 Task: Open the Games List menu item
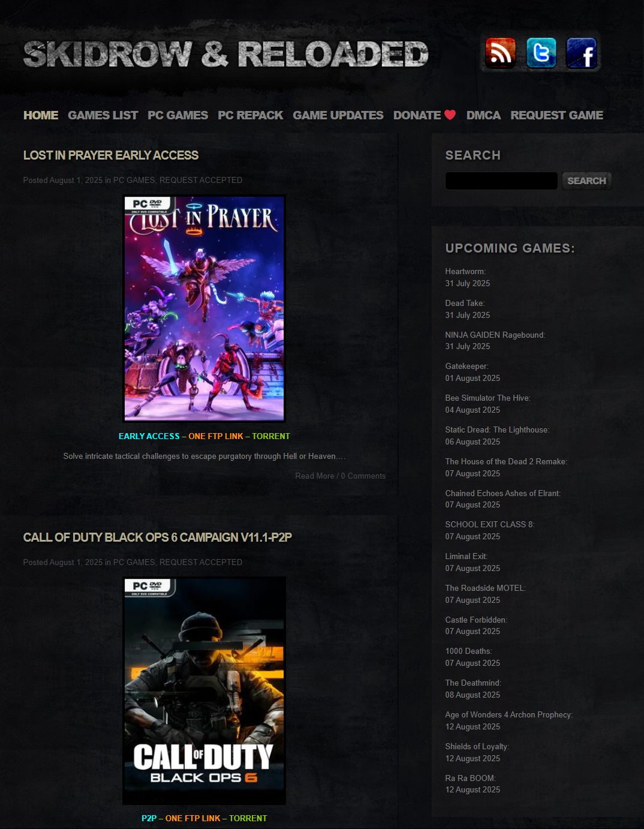(103, 115)
